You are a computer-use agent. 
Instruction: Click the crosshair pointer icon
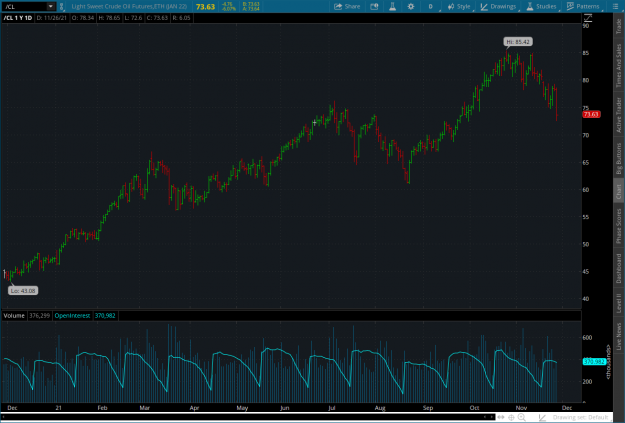[x=511, y=417]
